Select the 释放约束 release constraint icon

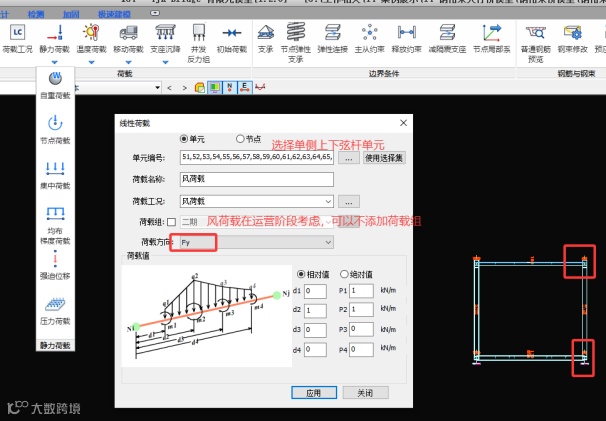click(x=407, y=32)
